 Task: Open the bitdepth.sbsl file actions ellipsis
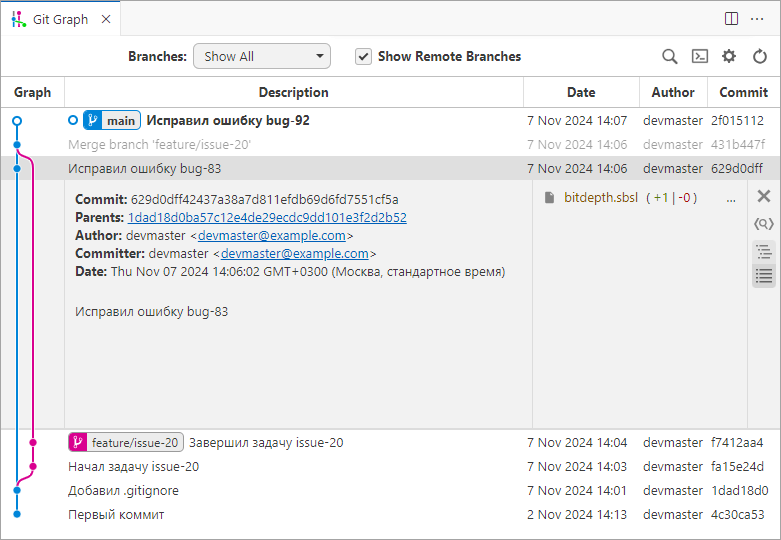click(x=731, y=198)
